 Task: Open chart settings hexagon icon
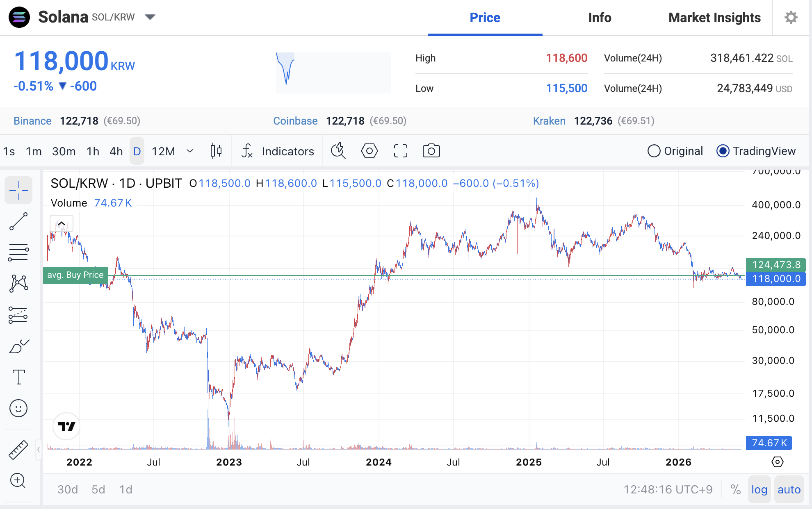[369, 151]
